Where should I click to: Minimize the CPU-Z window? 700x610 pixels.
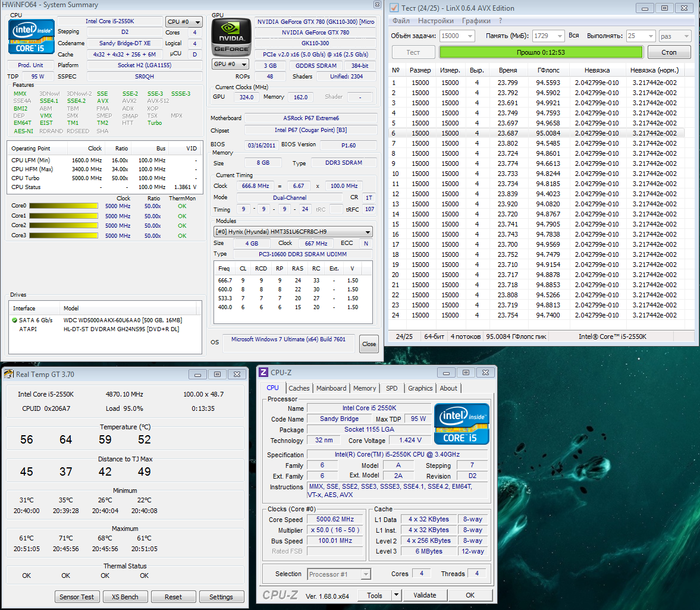tap(446, 372)
